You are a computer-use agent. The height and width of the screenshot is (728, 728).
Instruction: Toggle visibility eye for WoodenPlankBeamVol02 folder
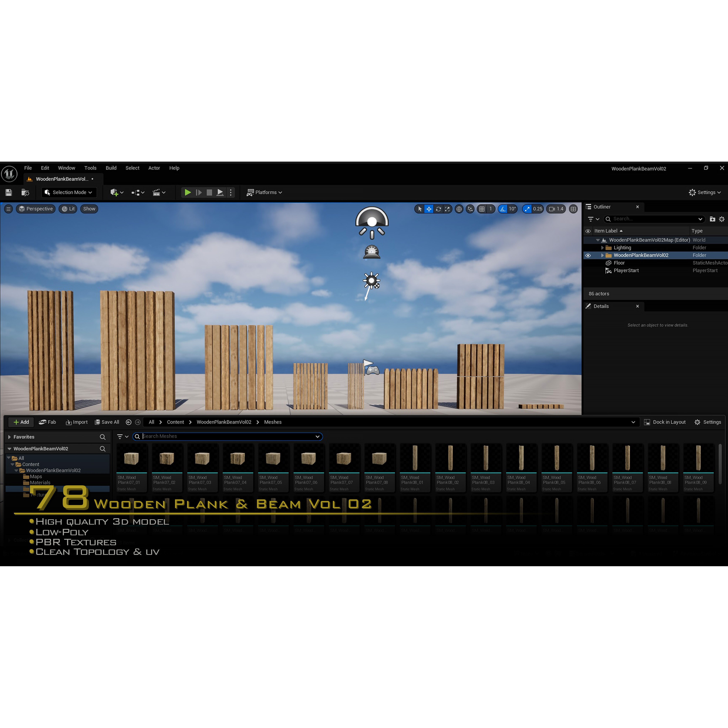588,255
